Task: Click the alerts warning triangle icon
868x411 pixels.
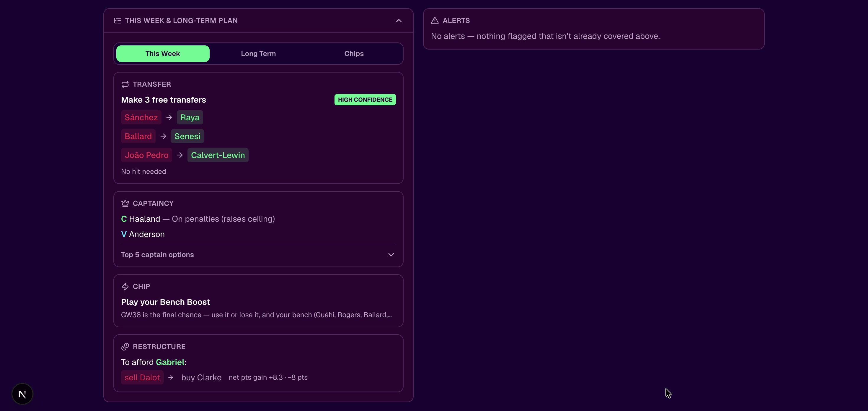Action: coord(435,21)
